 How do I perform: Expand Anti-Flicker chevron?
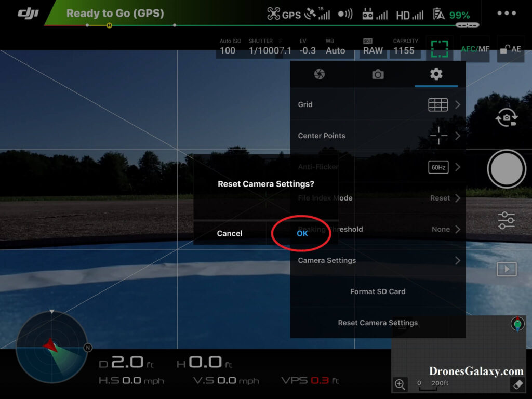coord(458,167)
